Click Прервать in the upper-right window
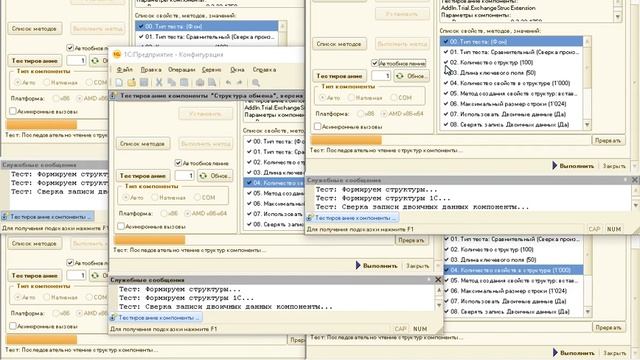The image size is (640, 360). click(x=608, y=140)
